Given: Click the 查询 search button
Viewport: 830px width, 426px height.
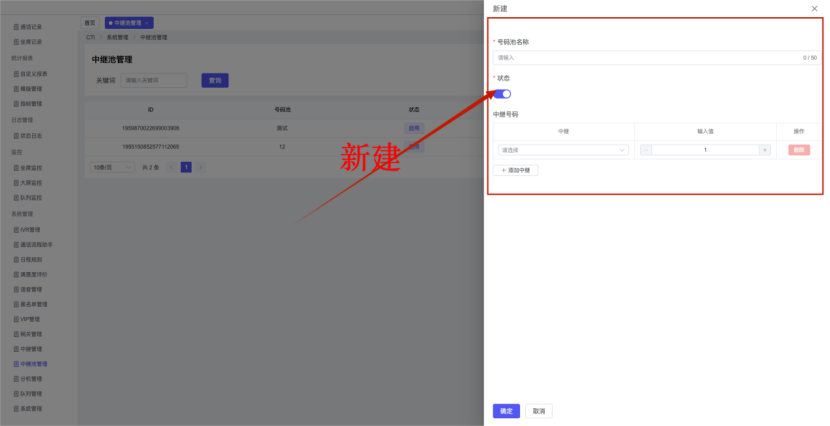Looking at the screenshot, I should (215, 80).
